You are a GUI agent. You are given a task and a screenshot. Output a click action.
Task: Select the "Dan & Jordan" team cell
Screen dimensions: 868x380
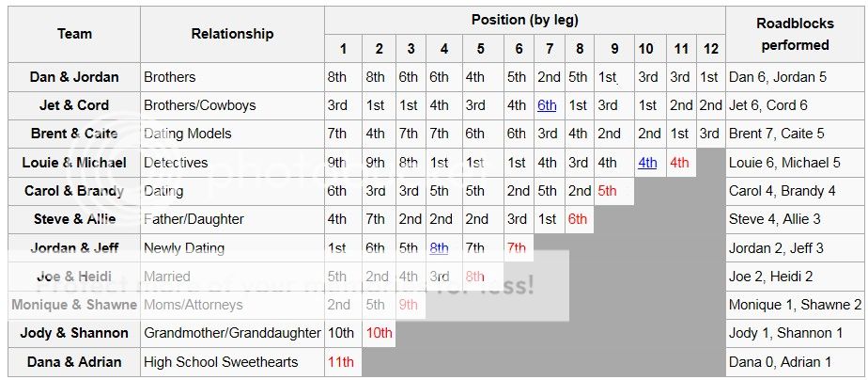(x=75, y=77)
